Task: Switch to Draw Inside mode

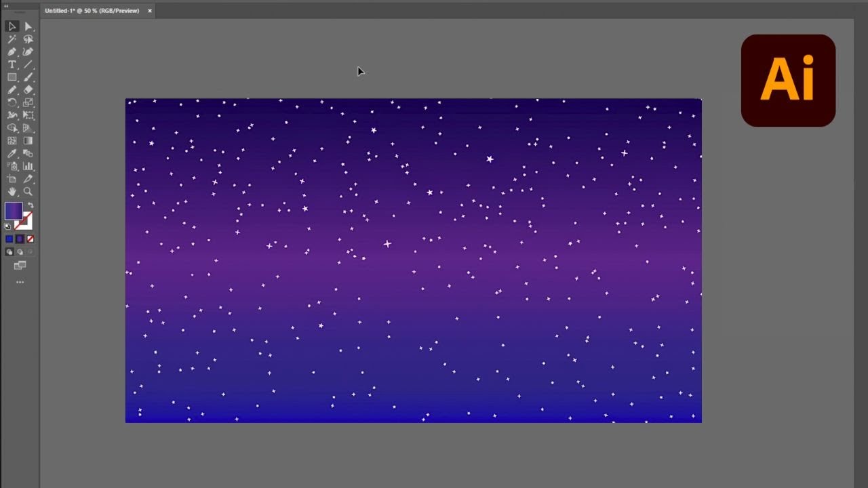Action: [x=30, y=251]
